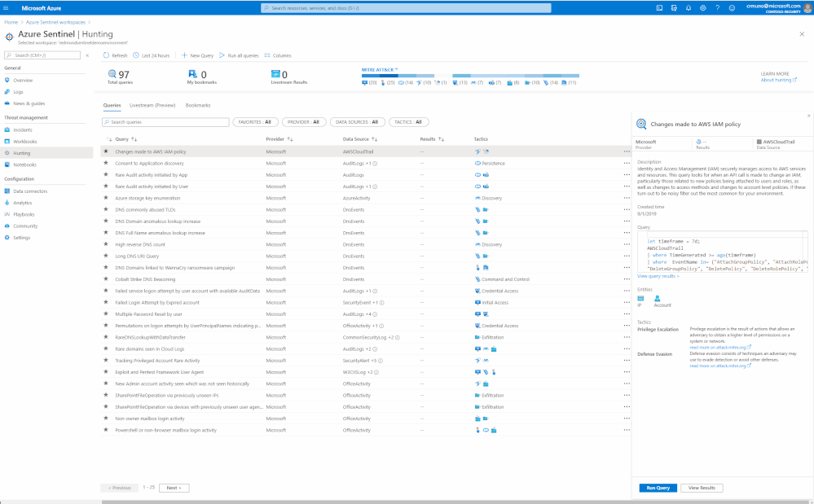Open the Azure portal hamburger menu
This screenshot has height=504, width=814.
pyautogui.click(x=7, y=8)
